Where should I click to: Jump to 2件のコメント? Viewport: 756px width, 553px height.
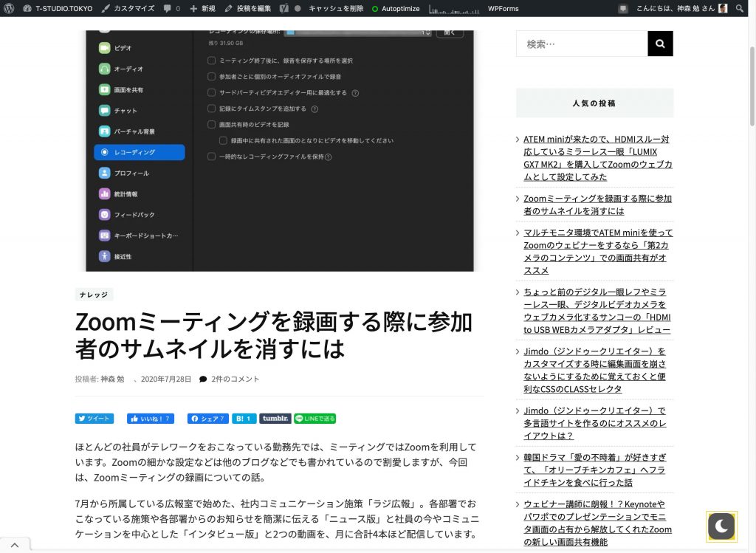pos(236,379)
